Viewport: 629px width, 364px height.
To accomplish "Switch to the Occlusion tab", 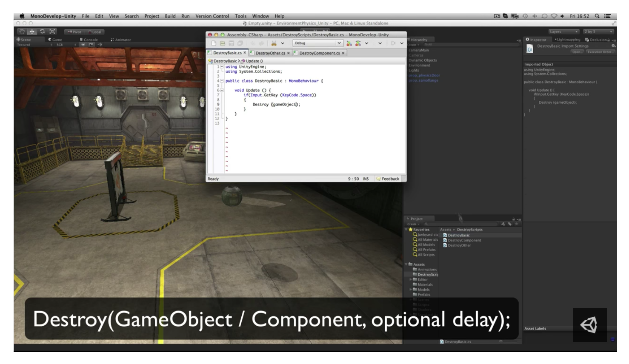I will click(x=595, y=40).
